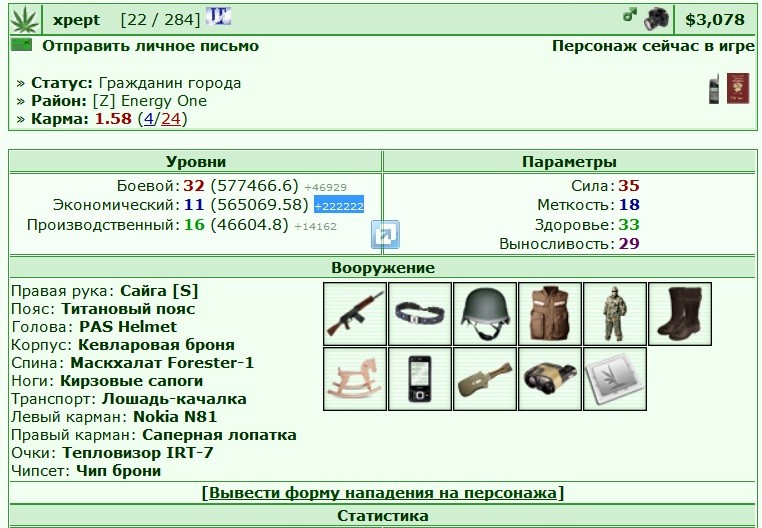
Task: Open the Saiga rifle item thumbnail
Action: [355, 314]
